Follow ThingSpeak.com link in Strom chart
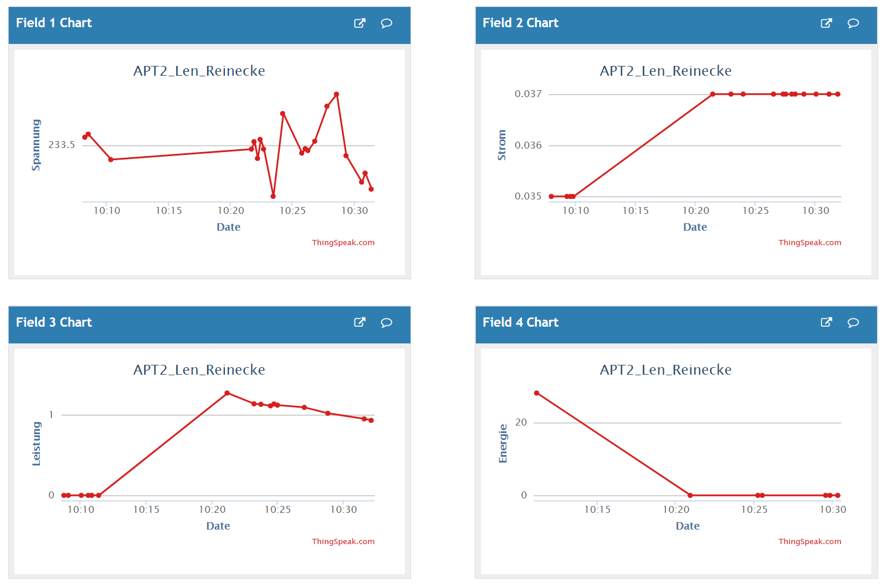884x588 pixels. [809, 243]
